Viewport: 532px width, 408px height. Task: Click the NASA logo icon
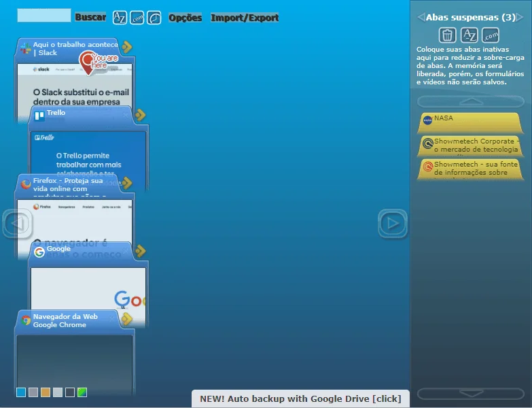point(427,120)
